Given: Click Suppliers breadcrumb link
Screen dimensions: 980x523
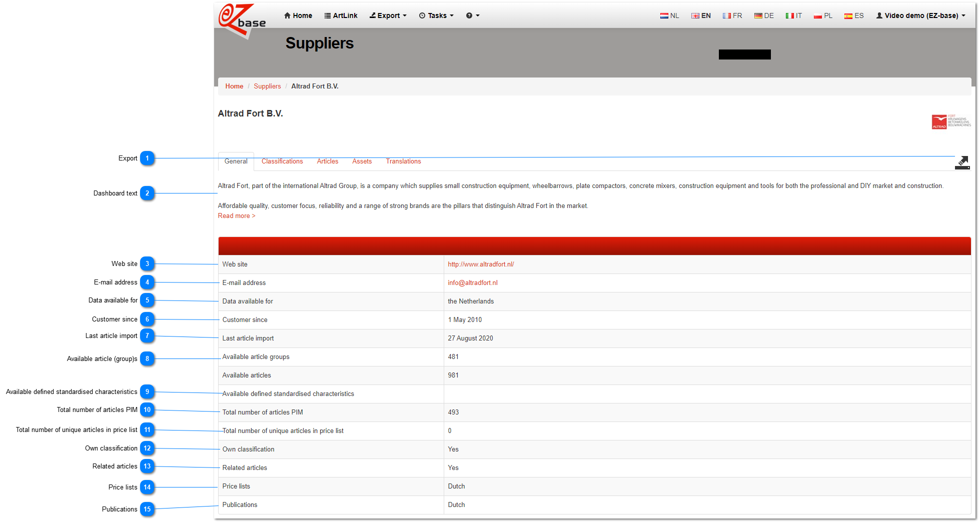Looking at the screenshot, I should [x=267, y=86].
